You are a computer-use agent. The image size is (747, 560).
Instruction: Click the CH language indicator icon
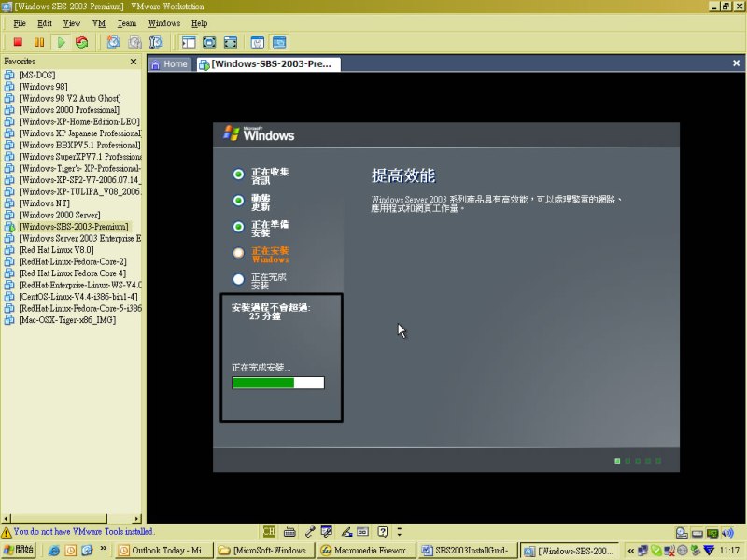(x=269, y=531)
